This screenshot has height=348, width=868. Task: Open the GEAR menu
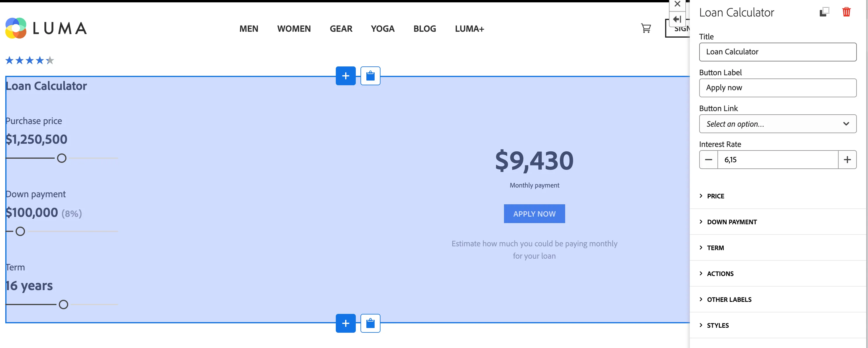click(x=341, y=29)
